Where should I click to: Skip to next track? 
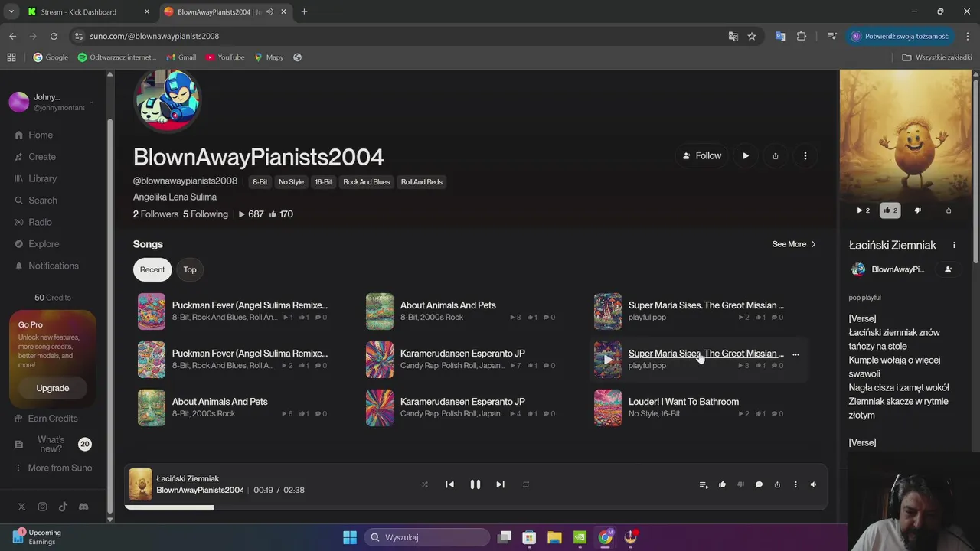coord(500,484)
